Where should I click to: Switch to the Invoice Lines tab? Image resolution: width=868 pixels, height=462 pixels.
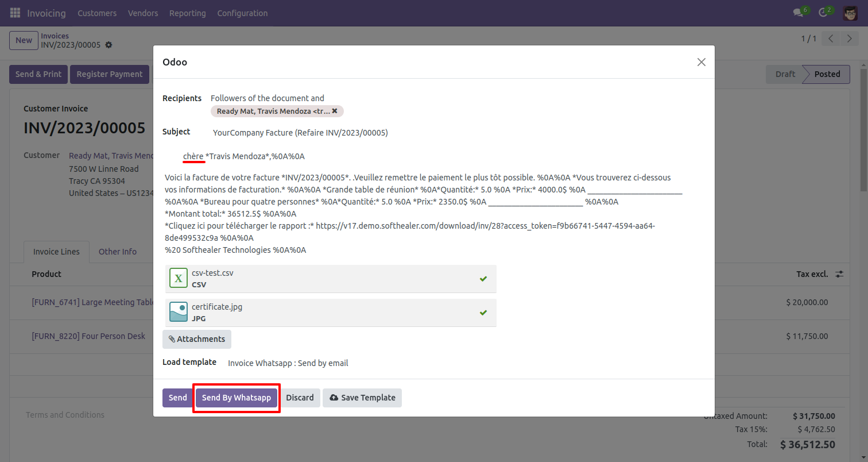click(x=57, y=252)
